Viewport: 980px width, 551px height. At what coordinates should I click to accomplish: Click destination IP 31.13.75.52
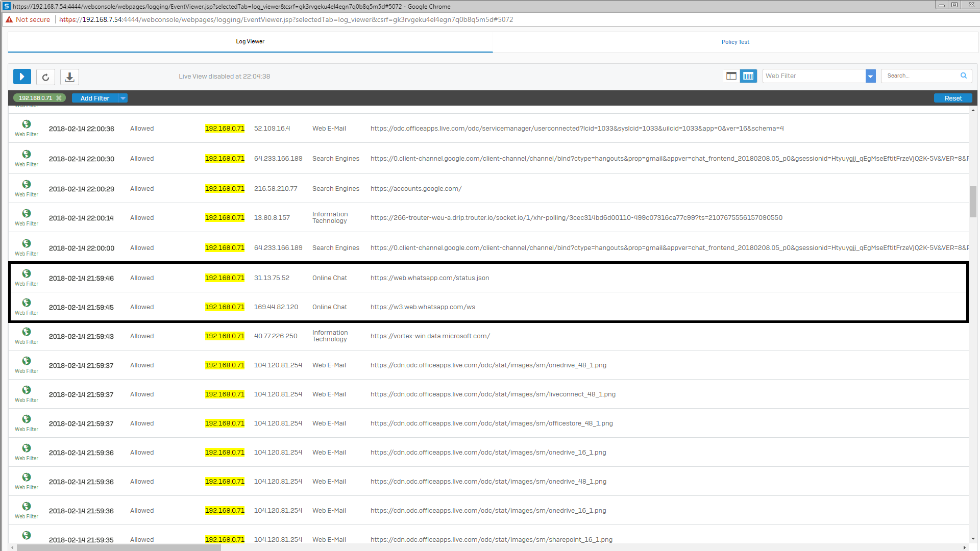pos(272,278)
